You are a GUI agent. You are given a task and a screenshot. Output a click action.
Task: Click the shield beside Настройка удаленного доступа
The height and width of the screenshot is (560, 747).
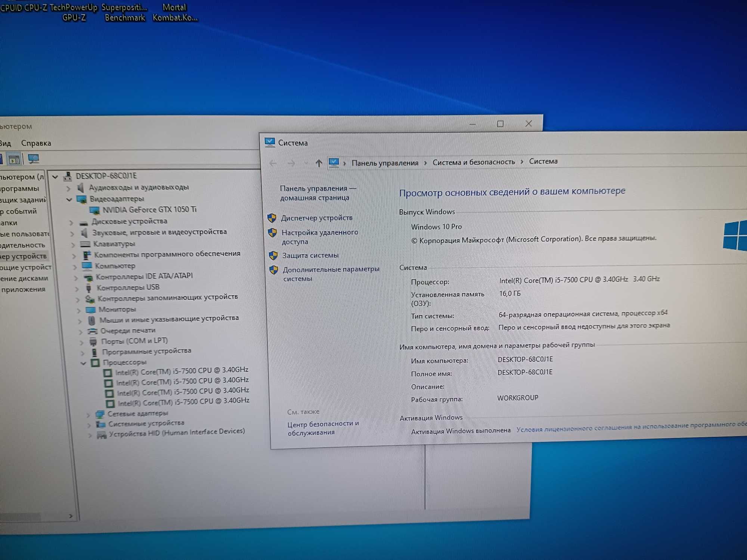(x=273, y=233)
